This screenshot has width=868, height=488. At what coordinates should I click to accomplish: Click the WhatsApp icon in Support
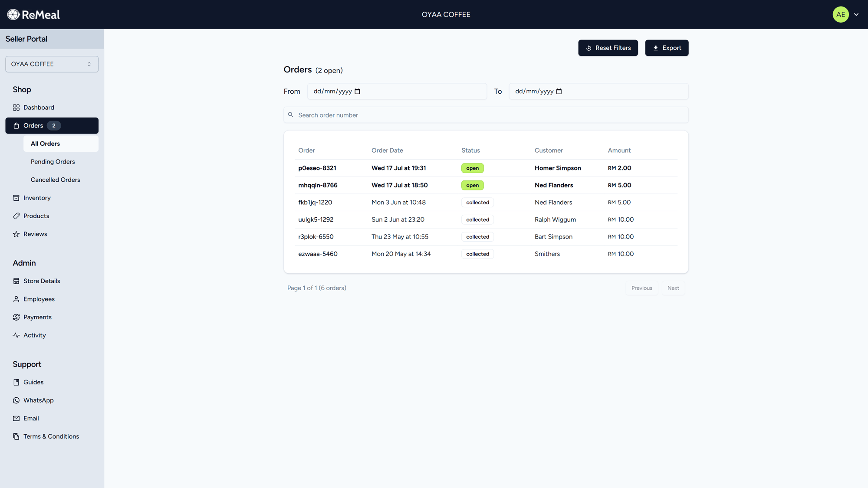pyautogui.click(x=16, y=400)
